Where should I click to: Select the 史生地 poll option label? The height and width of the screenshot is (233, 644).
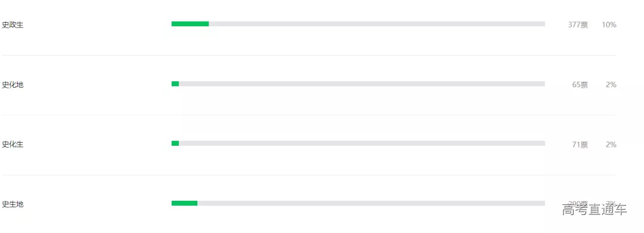(x=13, y=204)
